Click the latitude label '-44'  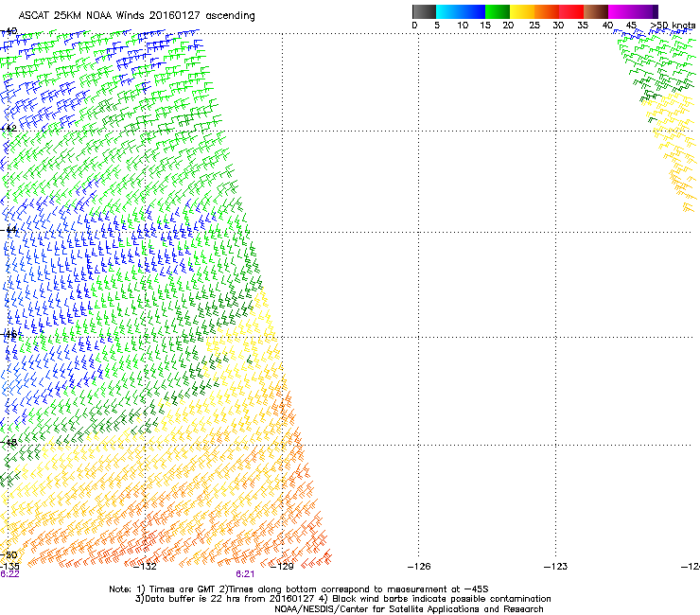tap(9, 230)
